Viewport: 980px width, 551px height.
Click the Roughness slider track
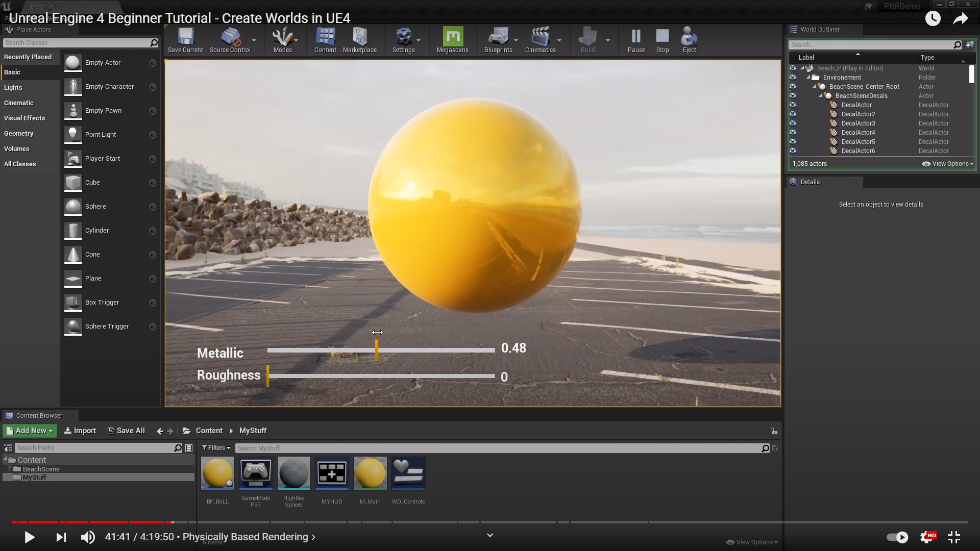click(381, 377)
